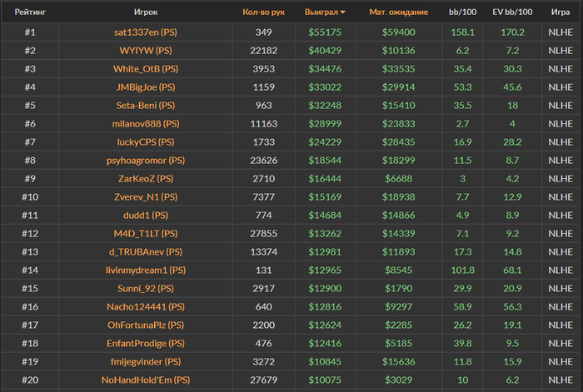The image size is (583, 392).
Task: Open luckyCPS (PS) player link
Action: (x=146, y=142)
